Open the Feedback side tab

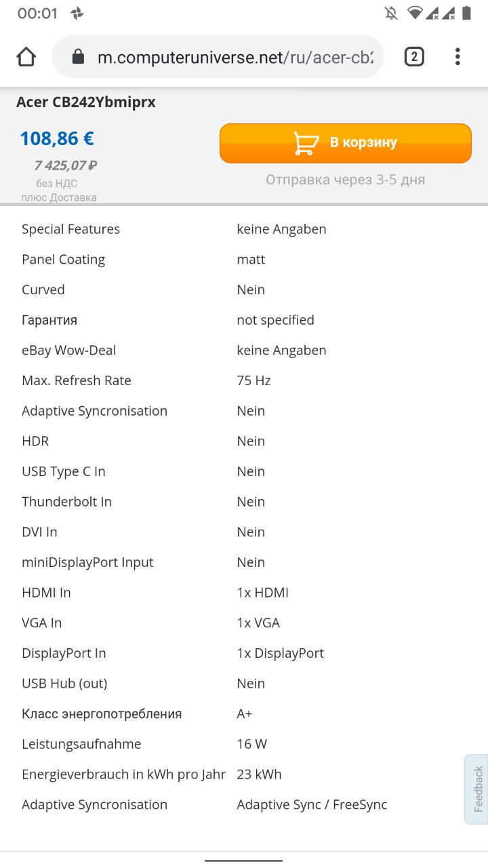coord(476,789)
